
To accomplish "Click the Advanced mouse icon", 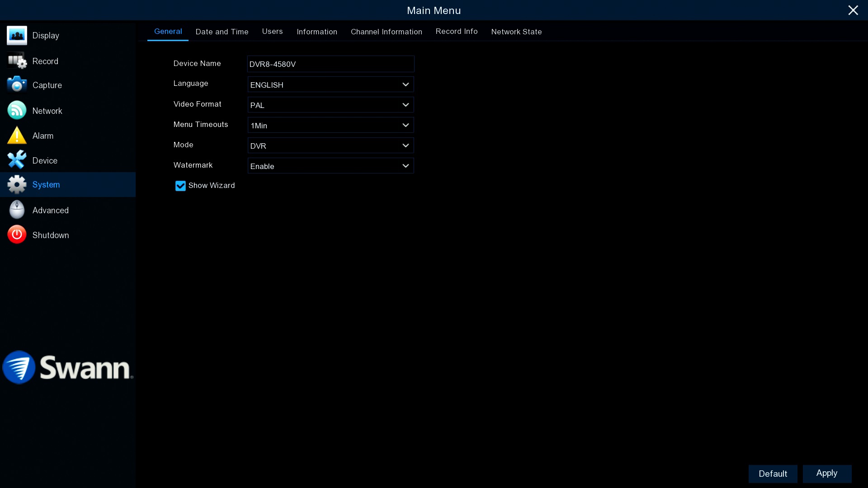I will click(17, 210).
